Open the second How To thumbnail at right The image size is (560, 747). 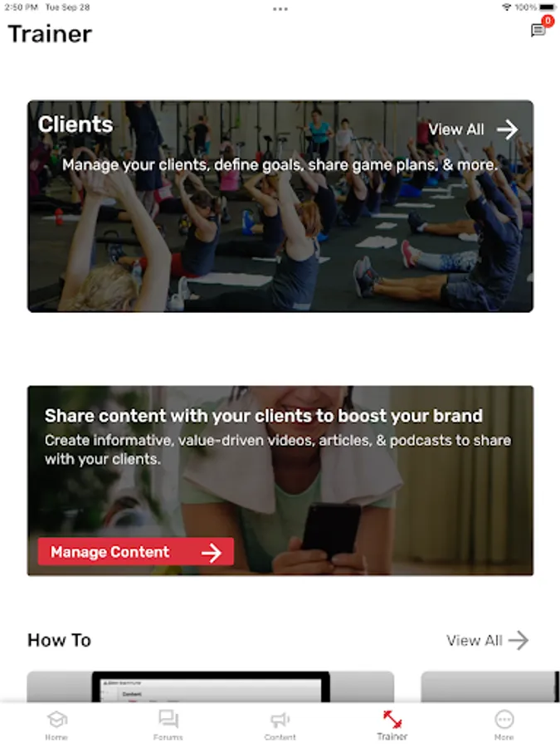pyautogui.click(x=490, y=686)
